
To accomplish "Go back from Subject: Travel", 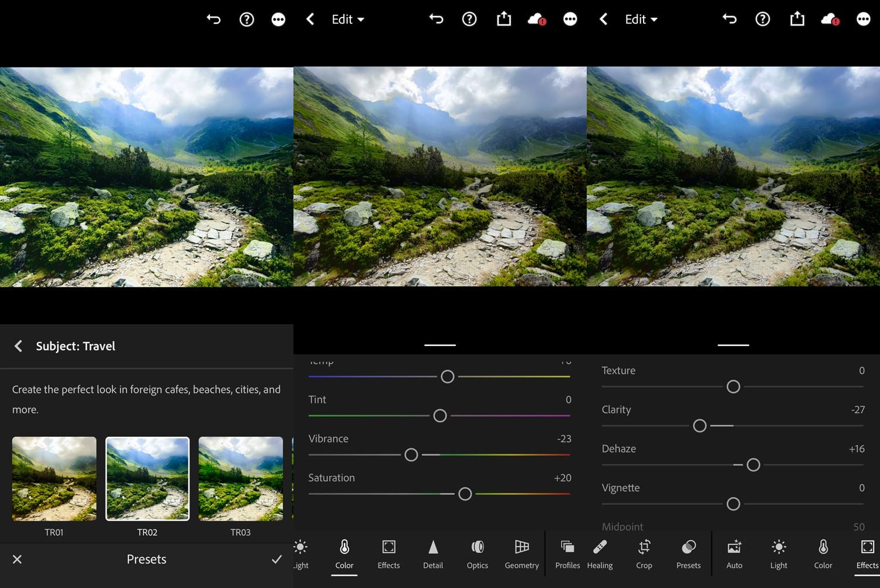I will [19, 346].
